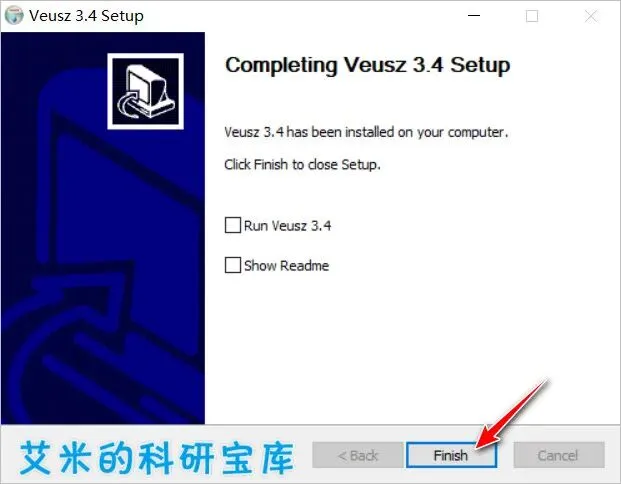Click the Veusz icon in title bar
621x484 pixels.
[x=14, y=16]
